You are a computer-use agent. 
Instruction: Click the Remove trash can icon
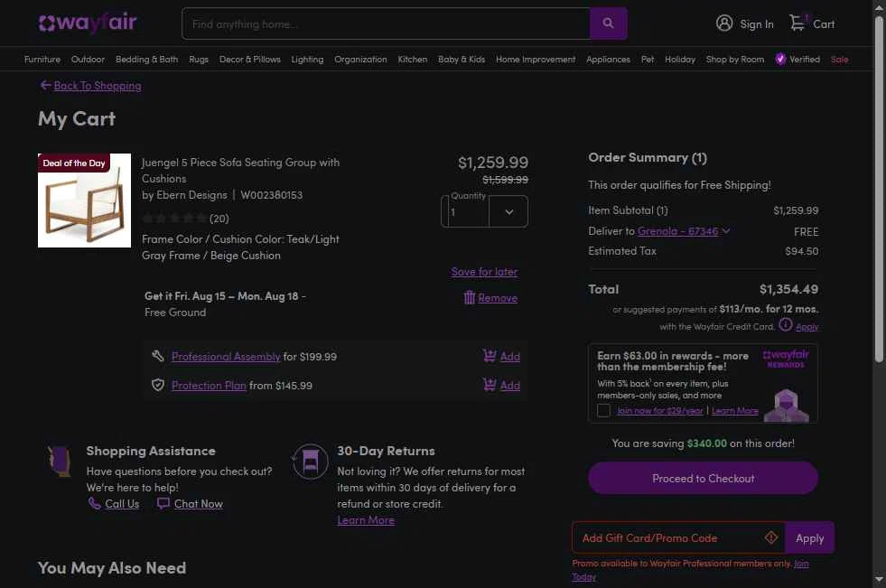(469, 298)
